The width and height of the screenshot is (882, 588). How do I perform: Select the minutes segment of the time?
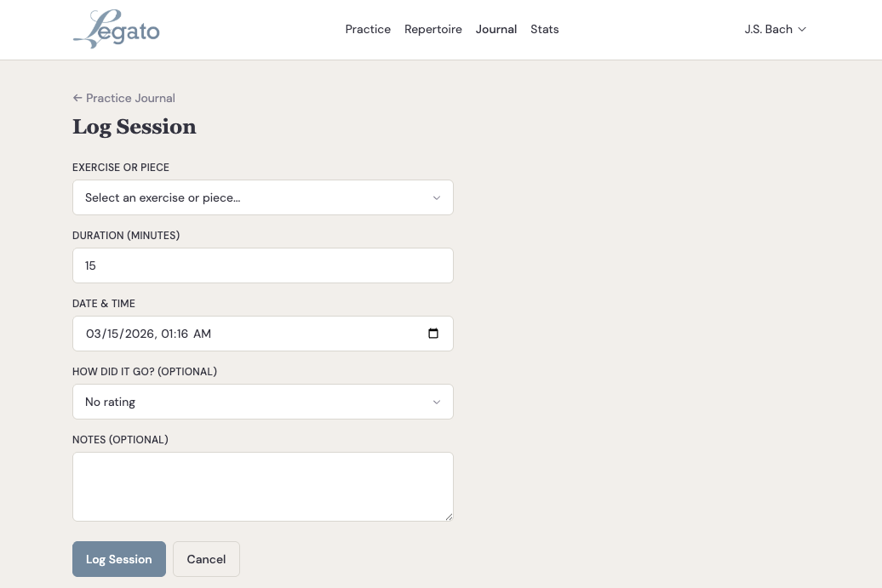point(181,334)
